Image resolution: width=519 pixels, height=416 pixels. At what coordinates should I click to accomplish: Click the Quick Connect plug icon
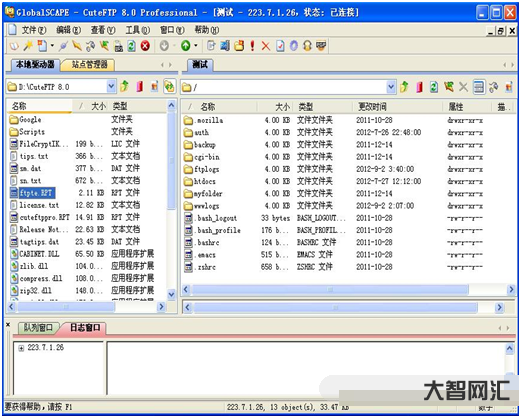[x=63, y=46]
